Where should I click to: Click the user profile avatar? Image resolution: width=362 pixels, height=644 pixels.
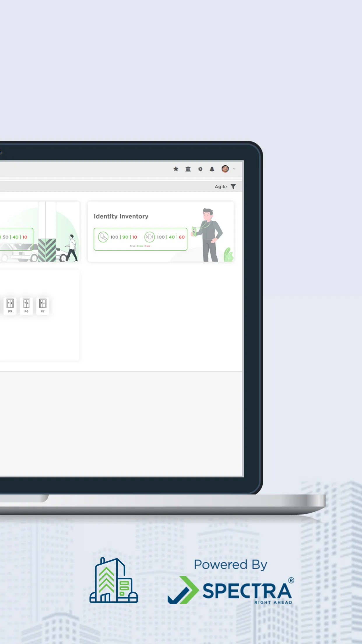coord(225,169)
